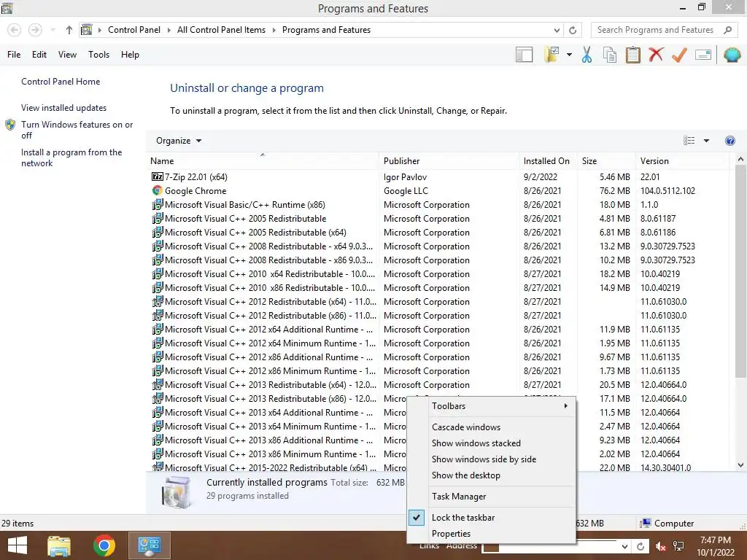Screen dimensions: 747x560
Task: Click the Copy toolbar icon
Action: click(x=609, y=55)
